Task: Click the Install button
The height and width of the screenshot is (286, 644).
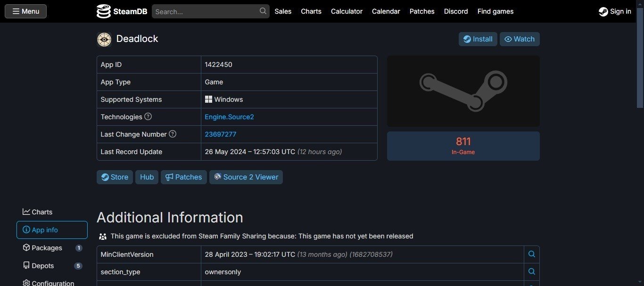Action: coord(478,39)
